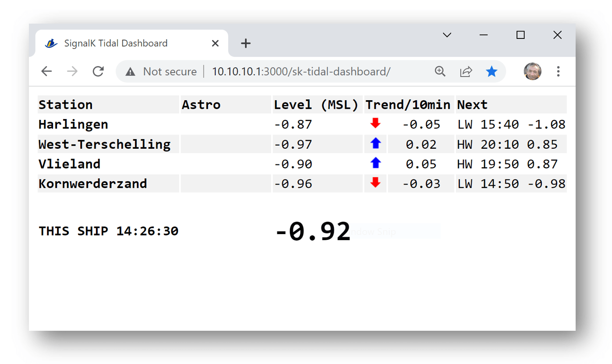Select the West-Terschelling station name
Image resolution: width=612 pixels, height=364 pixels.
tap(104, 144)
